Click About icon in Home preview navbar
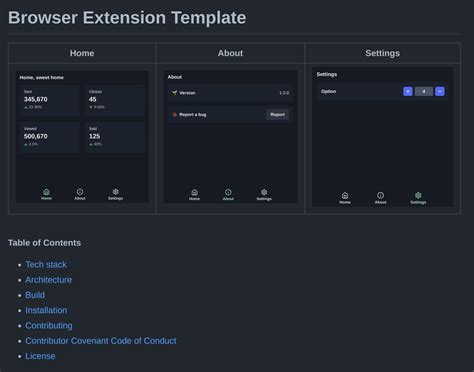The width and height of the screenshot is (474, 372). click(x=80, y=192)
